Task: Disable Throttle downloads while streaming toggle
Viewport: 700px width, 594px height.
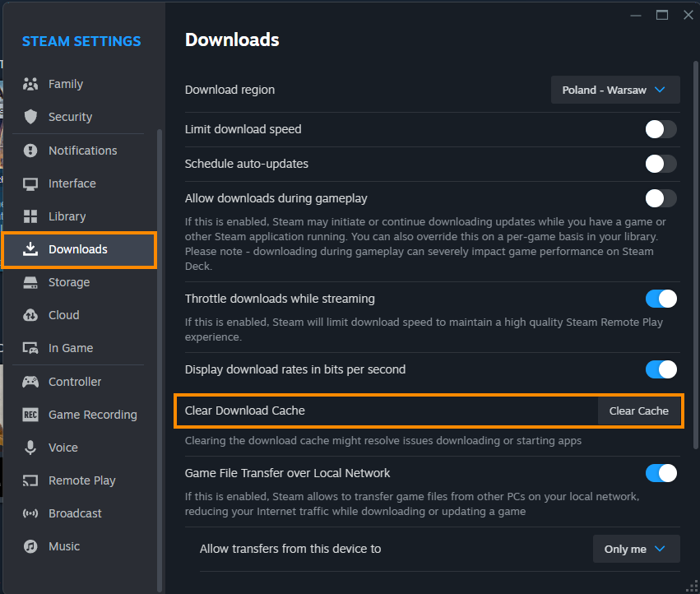Action: (x=661, y=299)
